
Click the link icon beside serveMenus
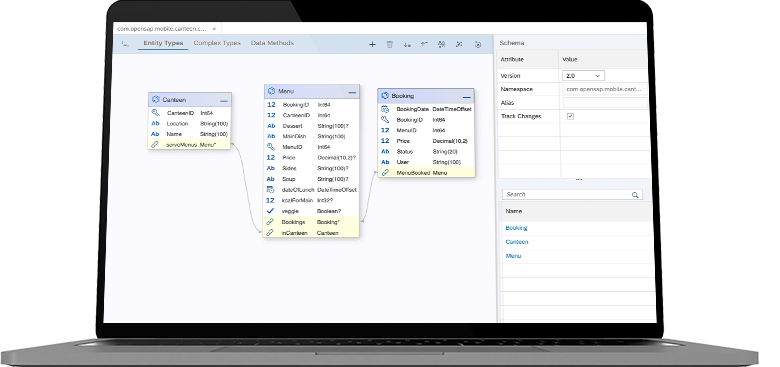coord(155,144)
